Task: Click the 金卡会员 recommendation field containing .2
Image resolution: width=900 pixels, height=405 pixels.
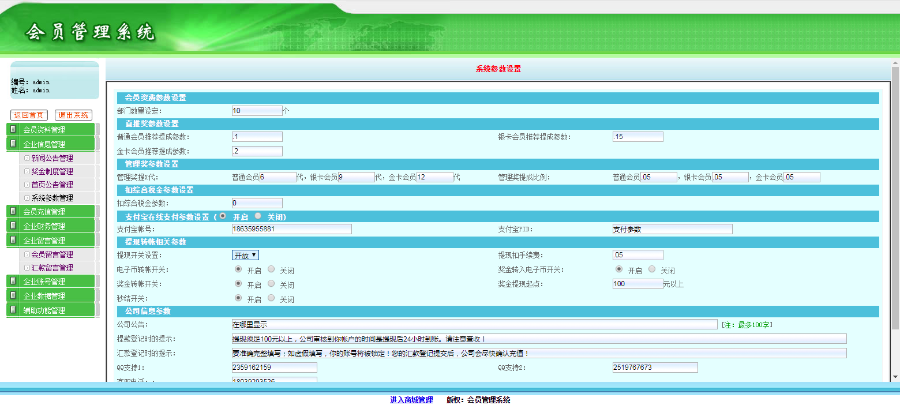Action: [257, 151]
